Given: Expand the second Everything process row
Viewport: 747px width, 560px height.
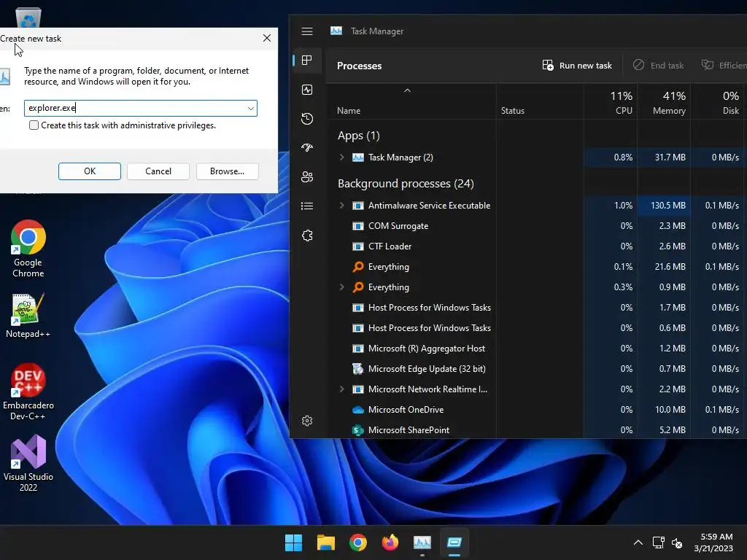Looking at the screenshot, I should point(341,287).
